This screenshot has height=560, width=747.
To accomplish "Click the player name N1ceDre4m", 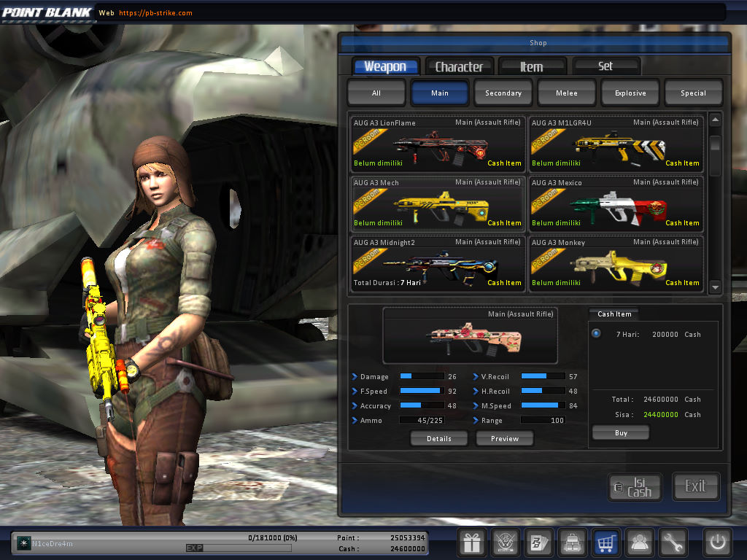I will click(53, 543).
